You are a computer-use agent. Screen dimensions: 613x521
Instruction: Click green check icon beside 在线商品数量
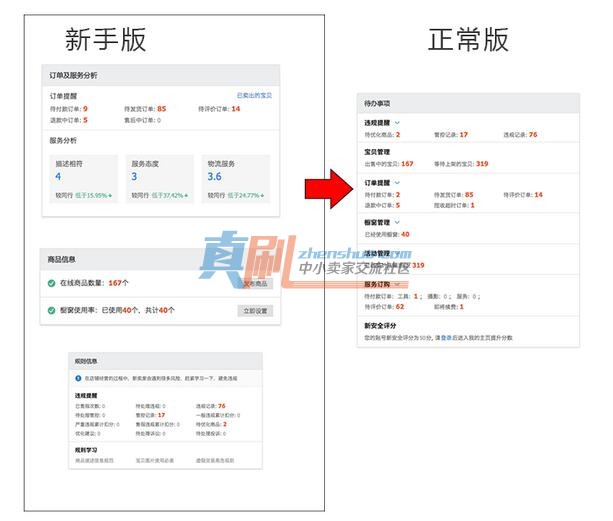coord(51,283)
